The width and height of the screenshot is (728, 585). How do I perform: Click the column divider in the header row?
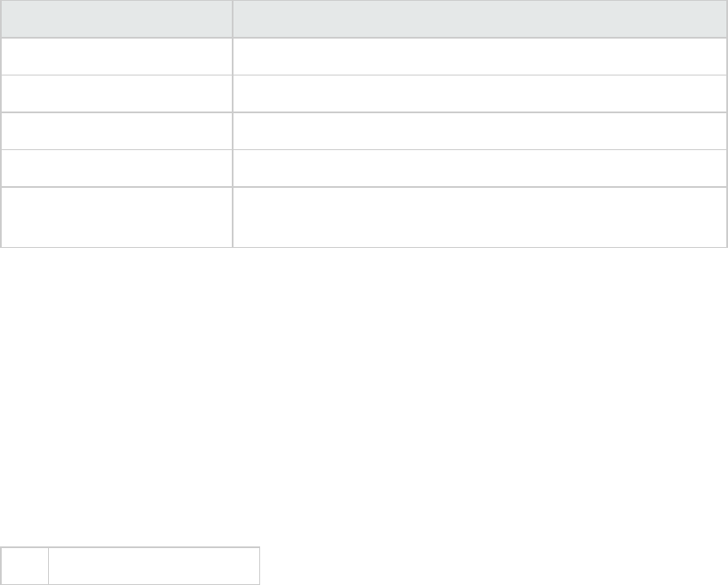click(233, 18)
